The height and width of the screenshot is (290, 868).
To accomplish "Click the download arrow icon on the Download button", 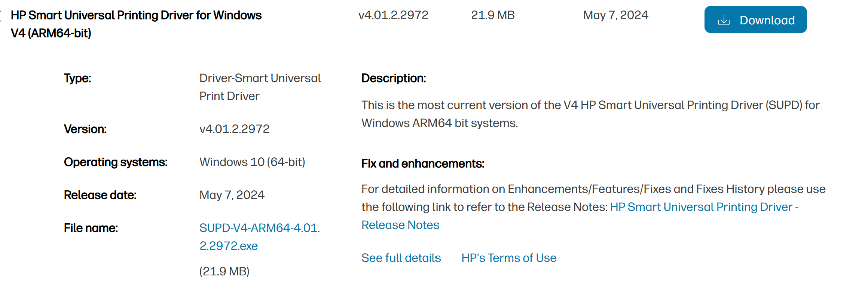I will (724, 19).
